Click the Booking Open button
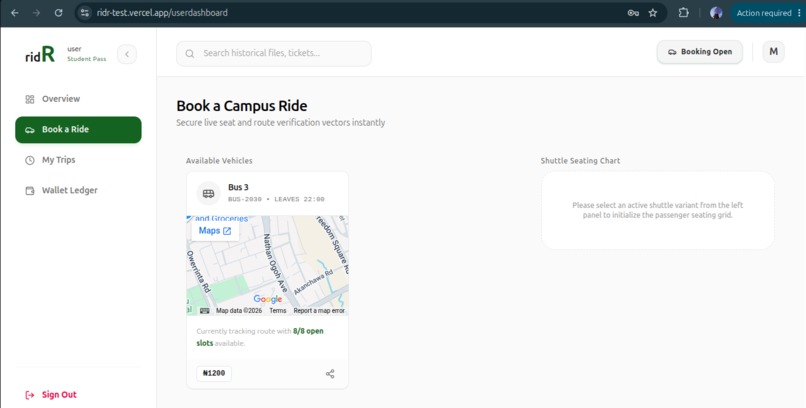806x408 pixels. 700,52
